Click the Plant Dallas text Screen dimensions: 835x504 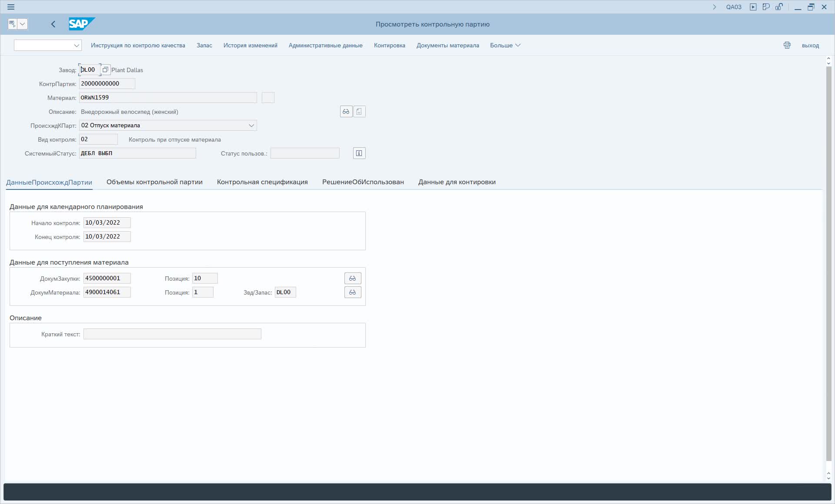click(x=127, y=70)
